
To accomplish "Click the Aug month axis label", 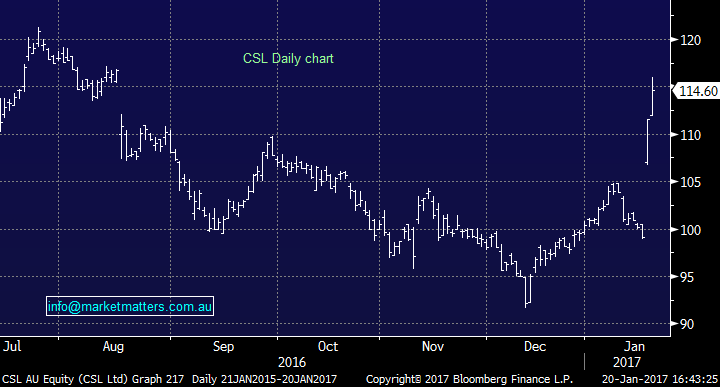I will pos(113,347).
